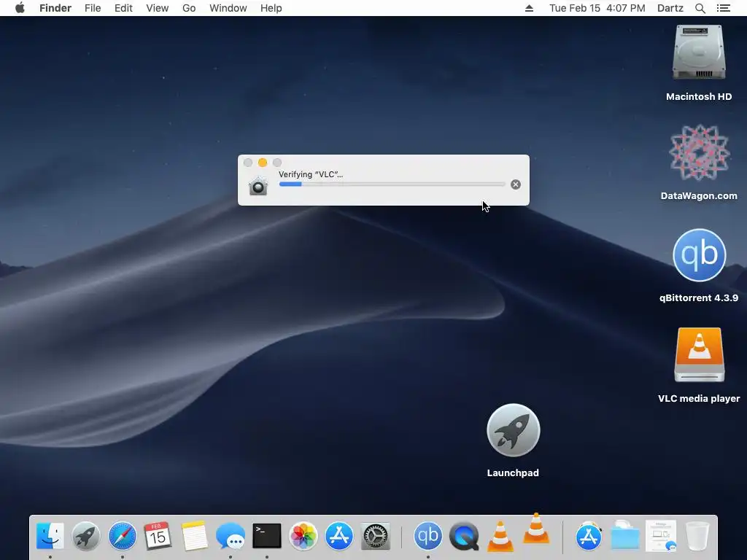The image size is (747, 560).
Task: Open Safari compass icon in Dock
Action: pos(122,536)
